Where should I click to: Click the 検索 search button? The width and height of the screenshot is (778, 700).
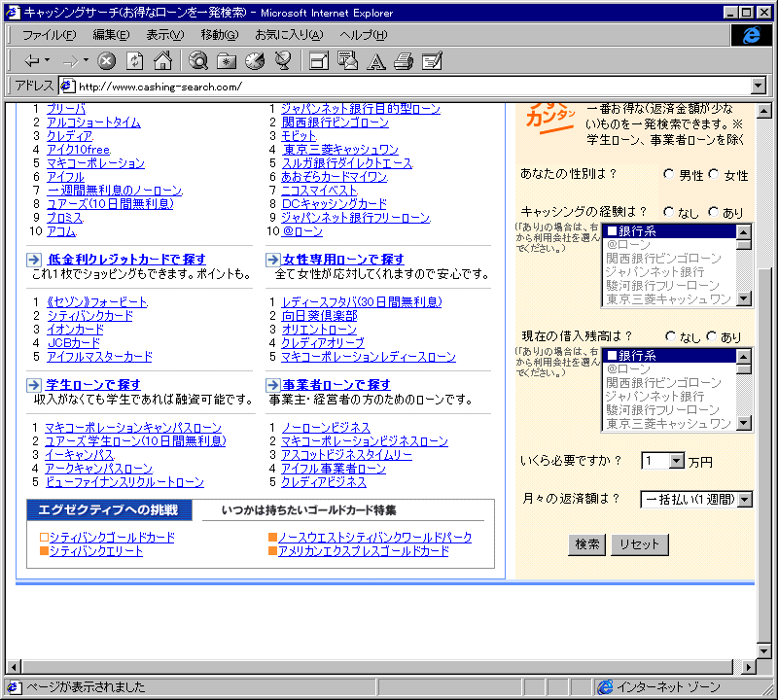pos(586,544)
